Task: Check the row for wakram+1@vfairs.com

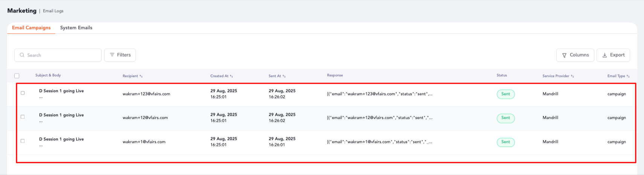Action: click(23, 141)
